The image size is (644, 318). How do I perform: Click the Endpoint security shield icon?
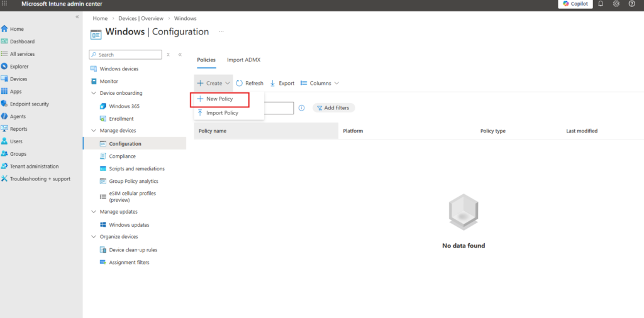4,104
